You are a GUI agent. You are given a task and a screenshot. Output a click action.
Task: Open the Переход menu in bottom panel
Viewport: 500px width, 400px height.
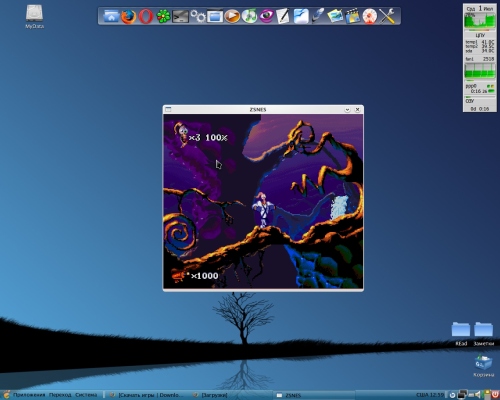(60, 395)
